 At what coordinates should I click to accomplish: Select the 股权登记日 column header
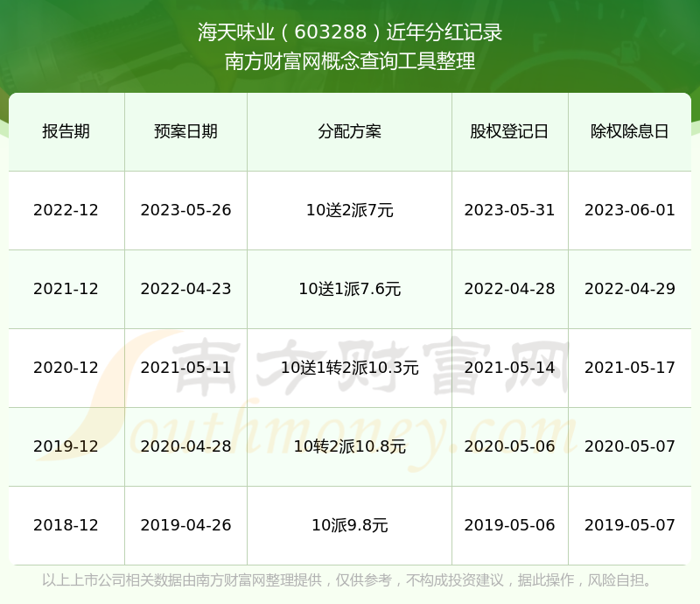pos(509,131)
